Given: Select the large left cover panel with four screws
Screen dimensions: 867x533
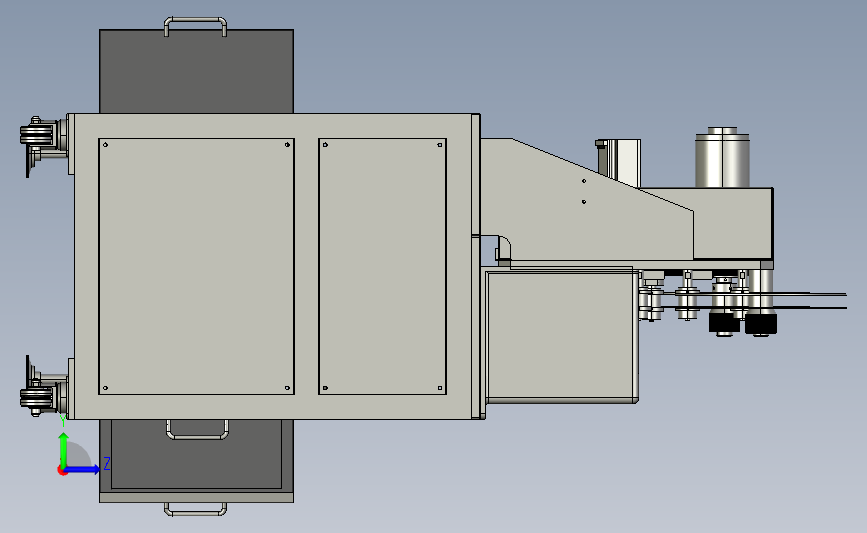Looking at the screenshot, I should click(196, 266).
